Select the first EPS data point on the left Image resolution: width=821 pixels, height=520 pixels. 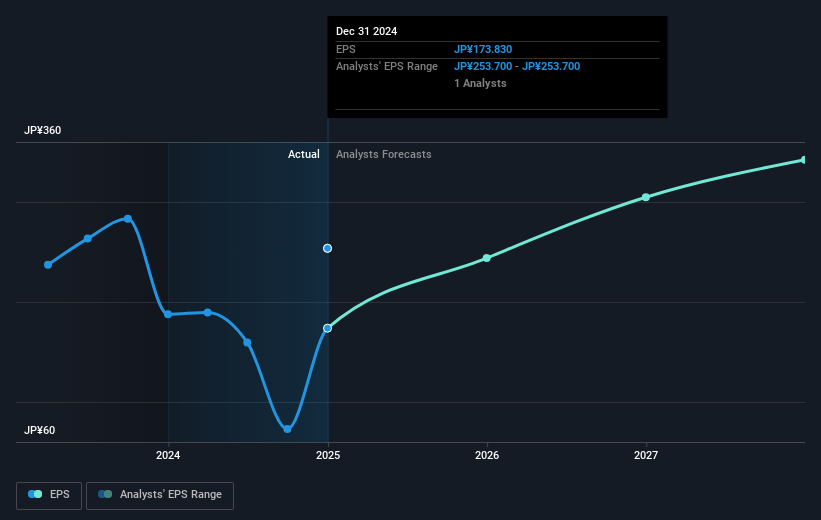[x=48, y=265]
